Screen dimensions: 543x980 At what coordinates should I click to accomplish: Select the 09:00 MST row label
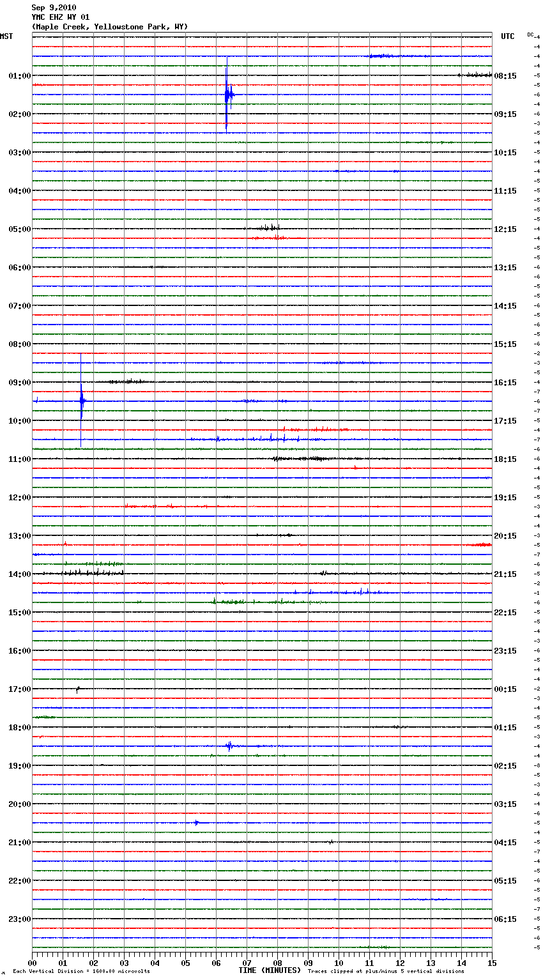click(19, 383)
